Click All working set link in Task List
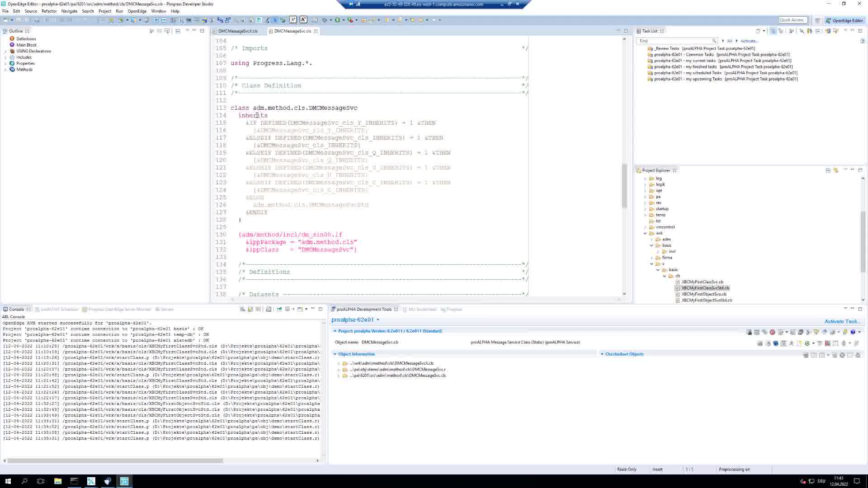Viewport: 868px width, 488px height. point(729,41)
